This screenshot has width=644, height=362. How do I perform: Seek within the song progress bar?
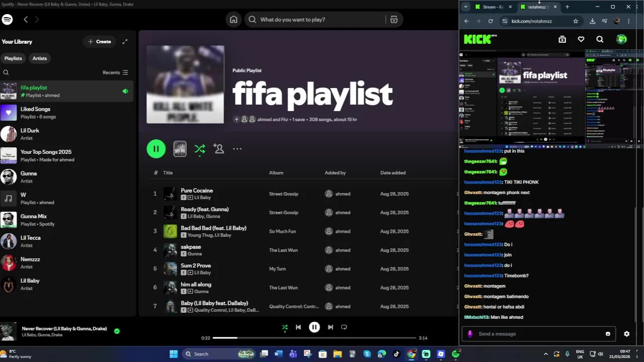[x=314, y=338]
